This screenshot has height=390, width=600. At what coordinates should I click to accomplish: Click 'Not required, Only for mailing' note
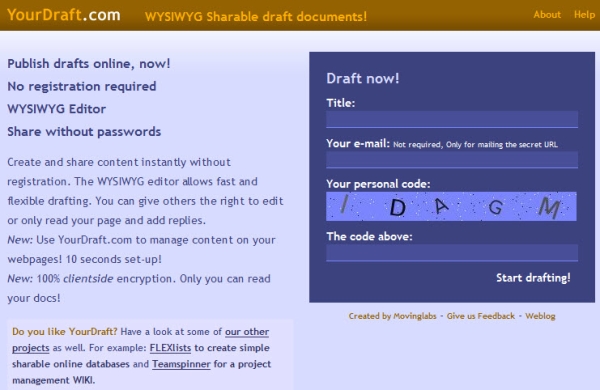475,145
